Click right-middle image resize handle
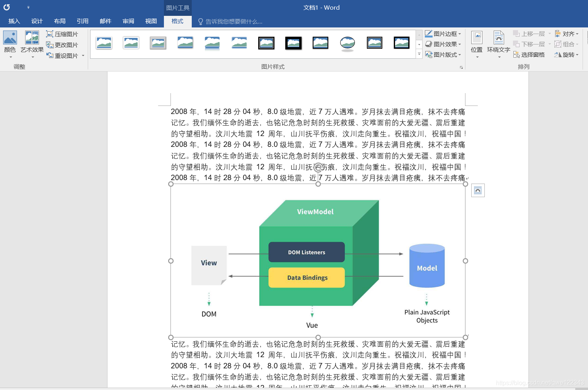This screenshot has height=390, width=588. [x=465, y=261]
